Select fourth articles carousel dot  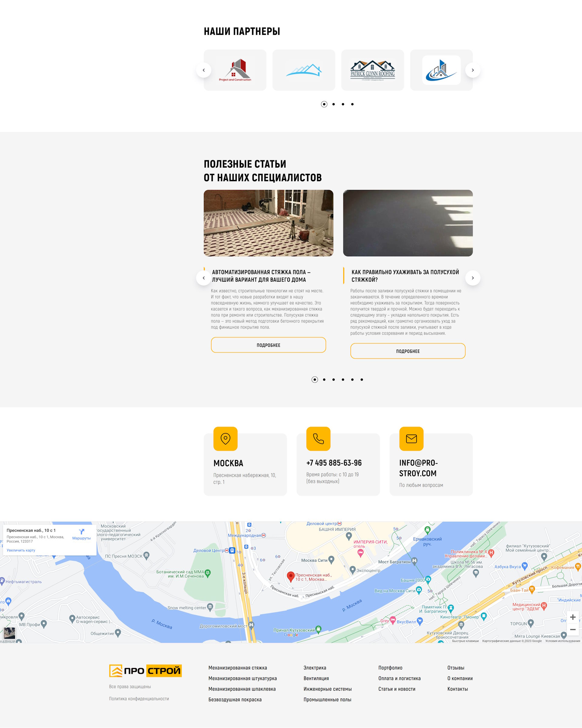(x=343, y=380)
